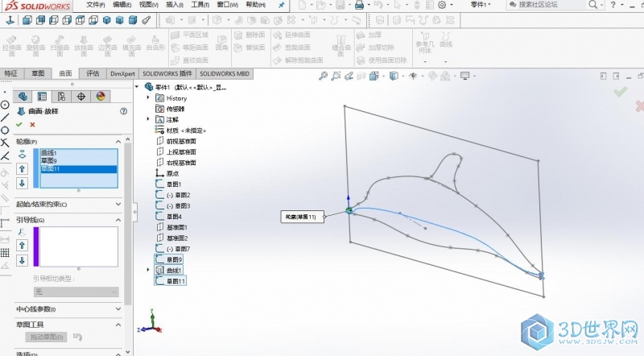Click the green checkmark to accept the loft
The image size is (644, 356).
(x=19, y=125)
